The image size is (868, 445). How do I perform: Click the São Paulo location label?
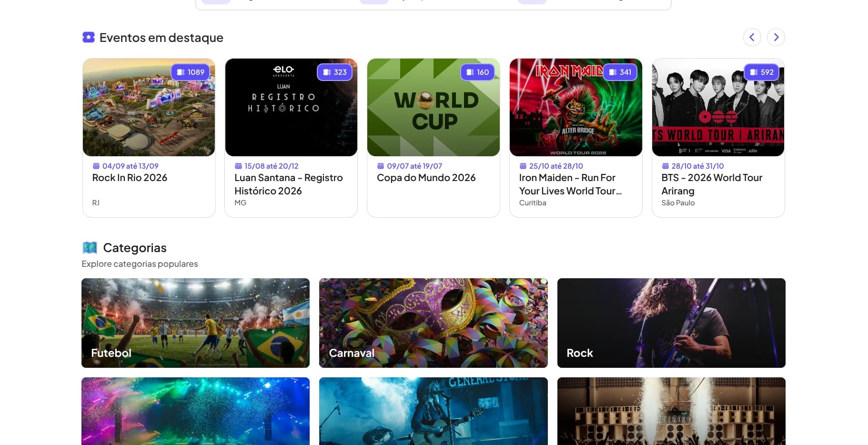click(x=678, y=203)
